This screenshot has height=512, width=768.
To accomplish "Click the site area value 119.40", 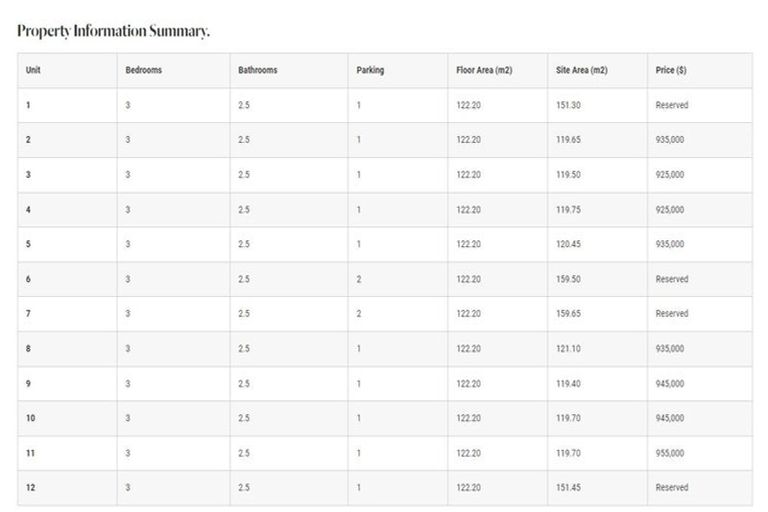I will pyautogui.click(x=569, y=384).
